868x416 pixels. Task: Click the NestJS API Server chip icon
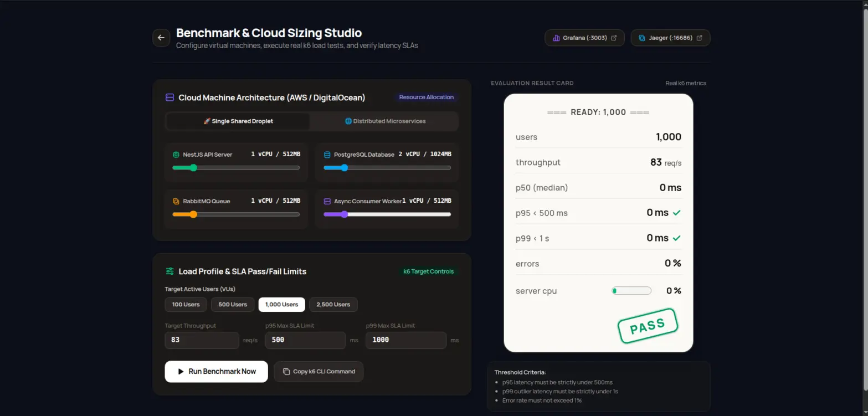[176, 155]
